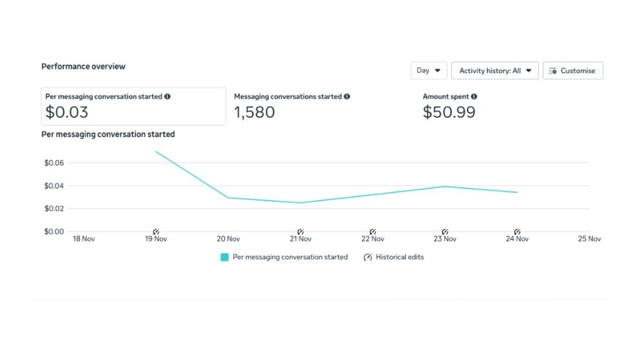
Task: Click the Customise button label
Action: pos(578,71)
